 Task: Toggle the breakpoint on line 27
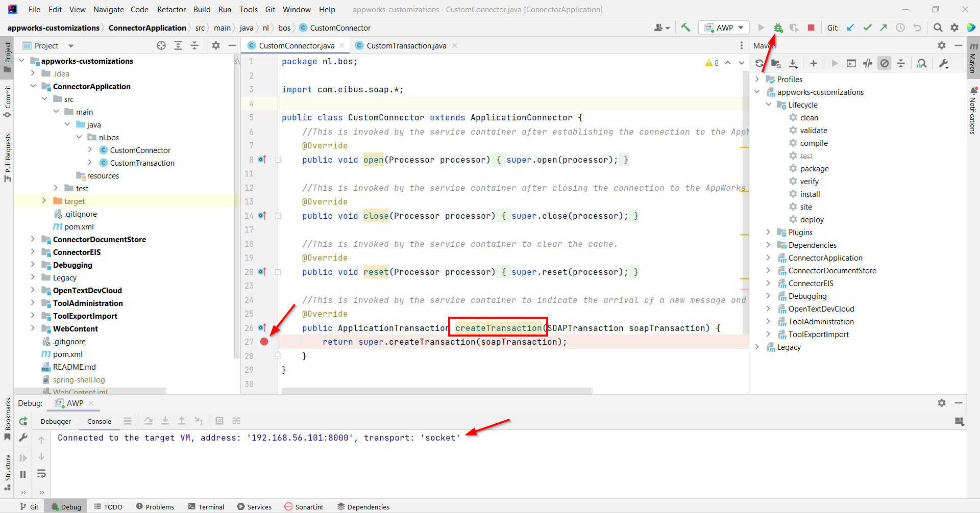click(x=264, y=342)
